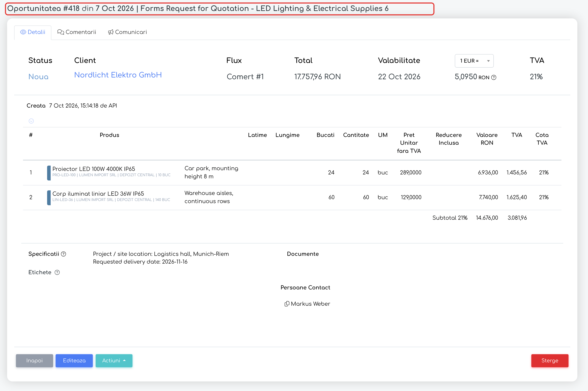
Task: Click the PRO-LED-100 product code line
Action: click(x=111, y=175)
